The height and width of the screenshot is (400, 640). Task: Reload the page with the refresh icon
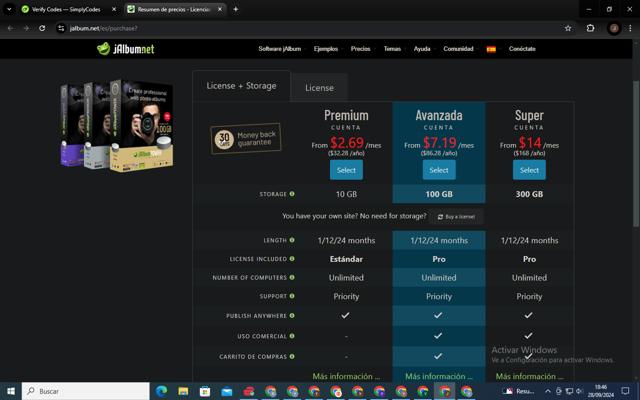click(x=42, y=28)
